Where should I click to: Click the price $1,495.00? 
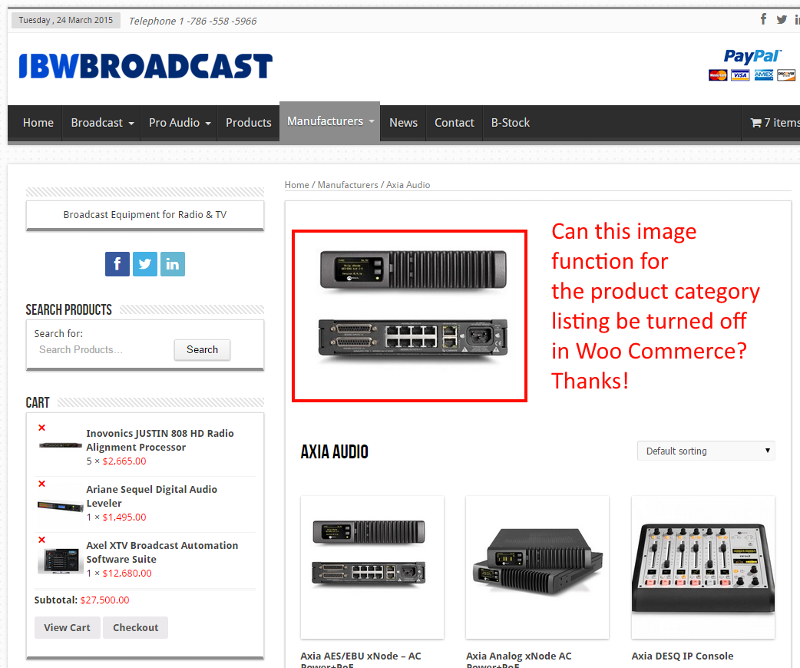(x=124, y=517)
